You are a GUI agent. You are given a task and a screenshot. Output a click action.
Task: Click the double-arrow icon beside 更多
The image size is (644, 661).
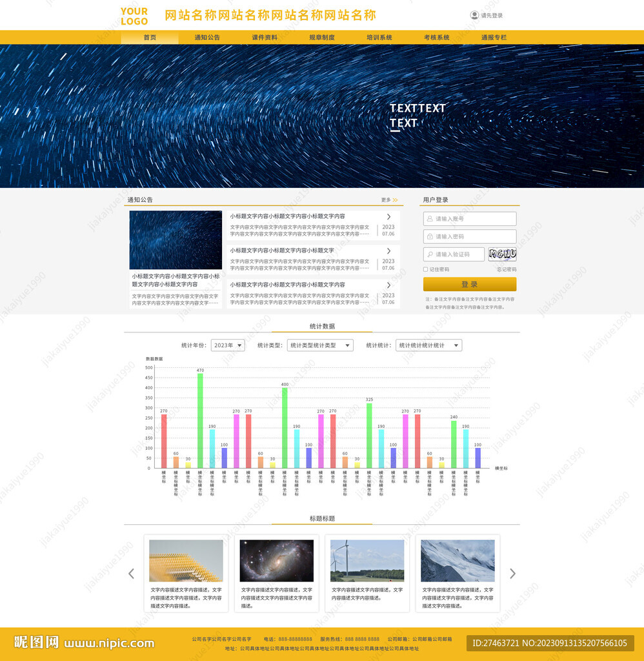395,200
